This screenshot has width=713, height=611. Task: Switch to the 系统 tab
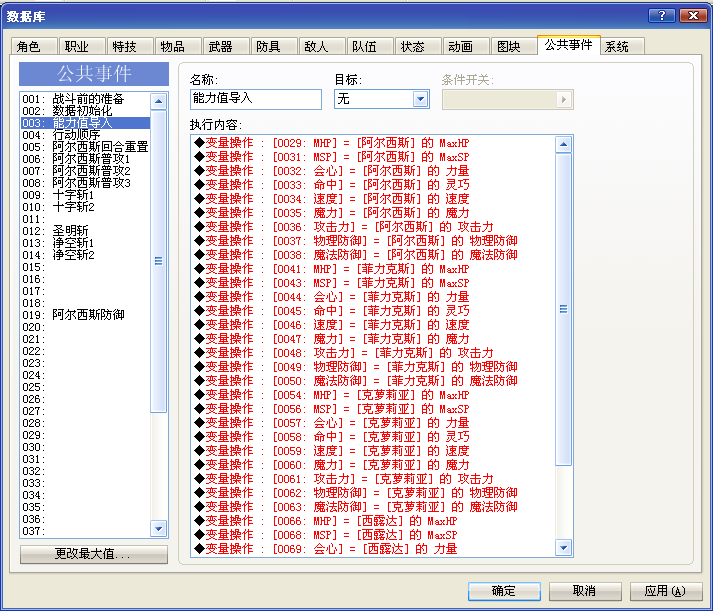[x=622, y=46]
